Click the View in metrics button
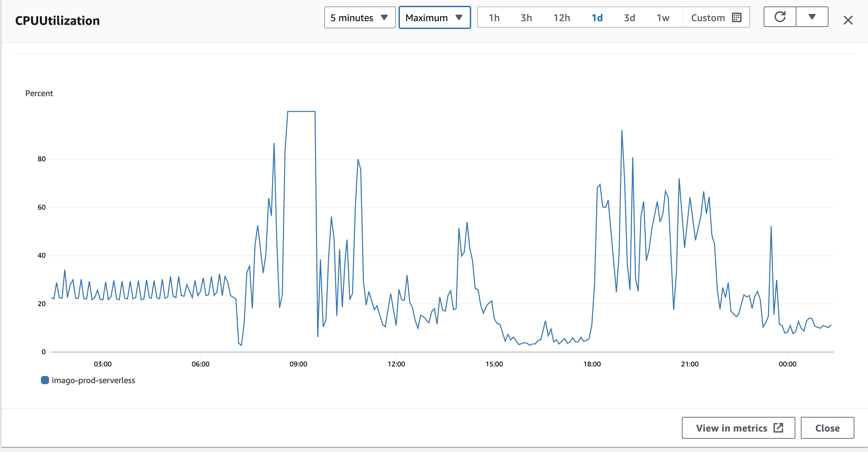This screenshot has height=452, width=868. [x=738, y=428]
